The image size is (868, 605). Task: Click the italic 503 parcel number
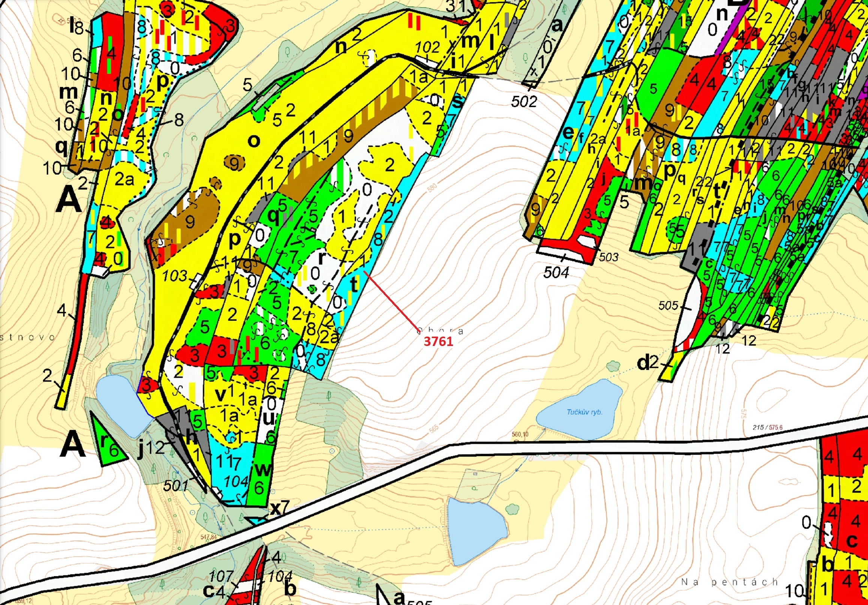pyautogui.click(x=609, y=258)
